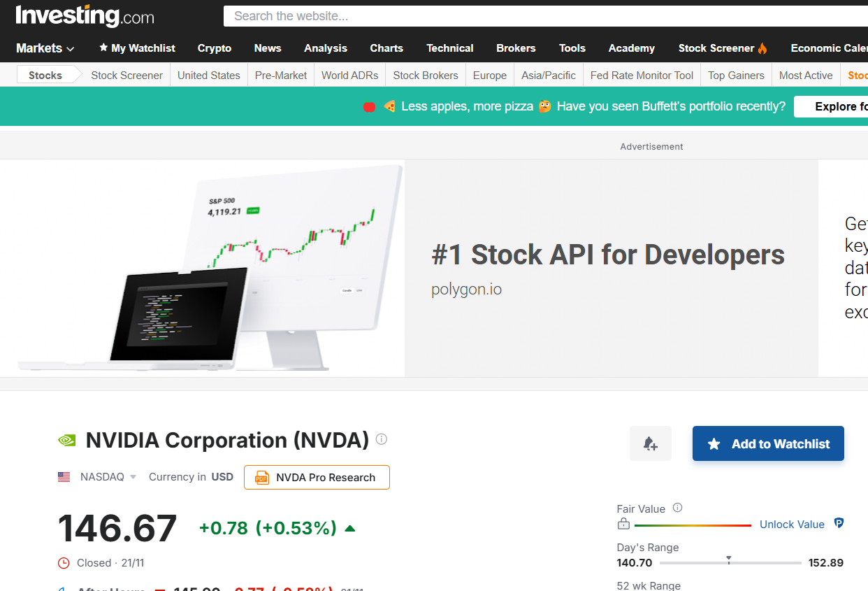
Task: Select Most Active in sub-navigation
Action: (x=806, y=76)
